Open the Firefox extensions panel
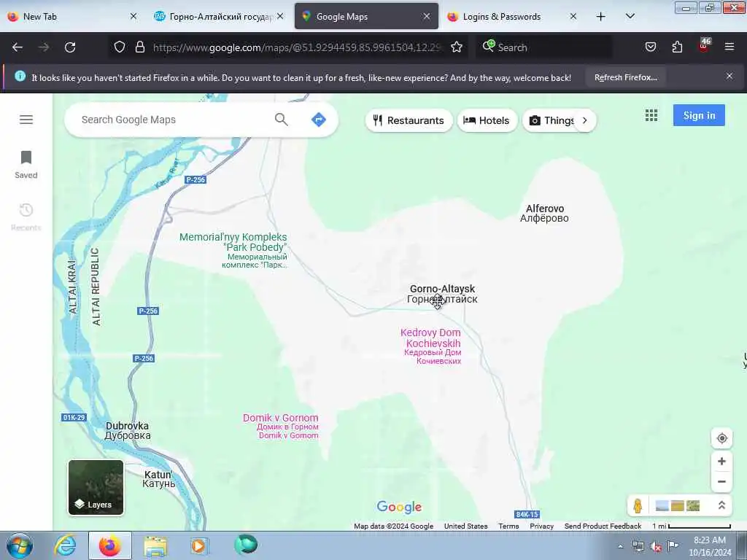Image resolution: width=747 pixels, height=560 pixels. click(677, 47)
